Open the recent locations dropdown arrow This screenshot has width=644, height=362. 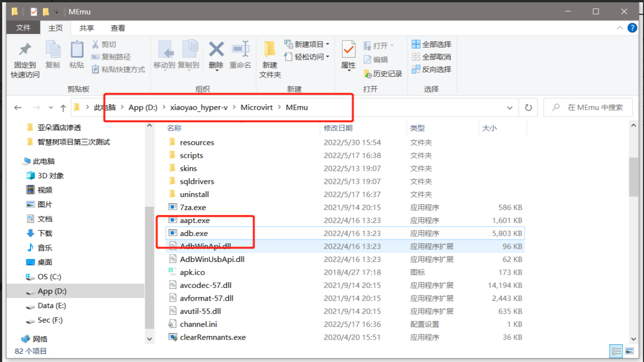coord(51,108)
